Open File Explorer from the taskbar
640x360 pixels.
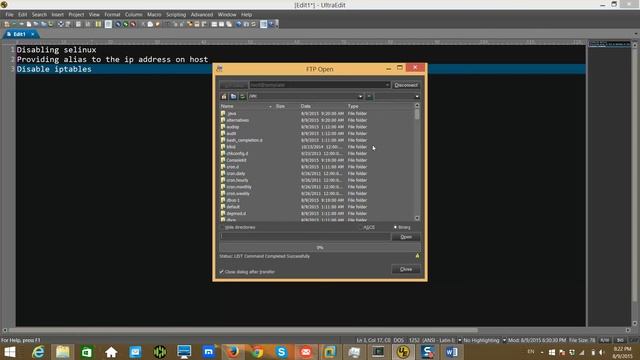click(x=62, y=352)
